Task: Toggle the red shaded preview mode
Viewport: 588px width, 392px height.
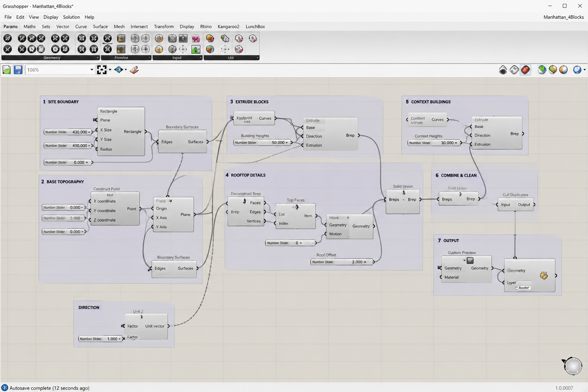Action: (526, 70)
